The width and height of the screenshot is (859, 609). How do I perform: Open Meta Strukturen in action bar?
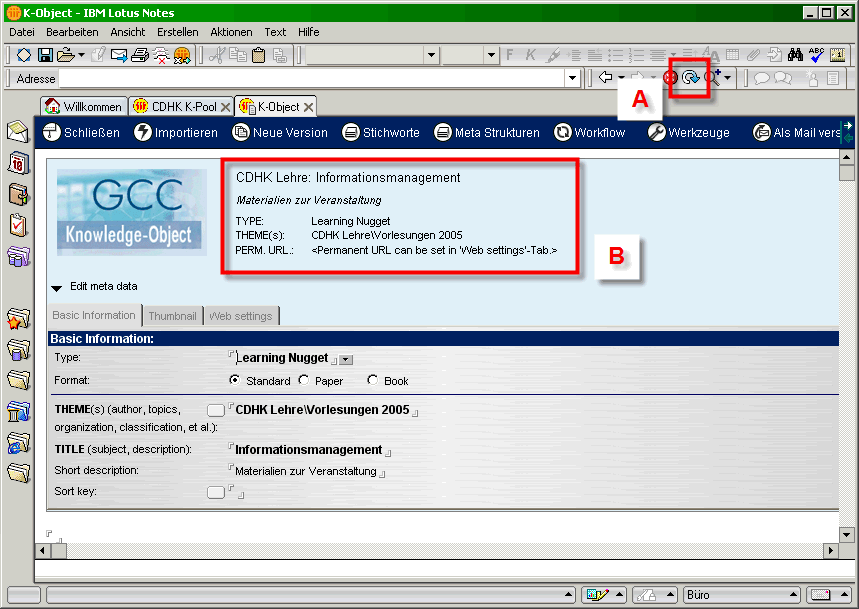tap(487, 133)
